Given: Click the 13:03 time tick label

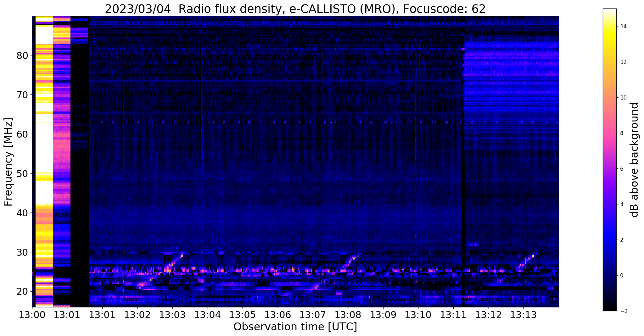Looking at the screenshot, I should click(x=172, y=315).
